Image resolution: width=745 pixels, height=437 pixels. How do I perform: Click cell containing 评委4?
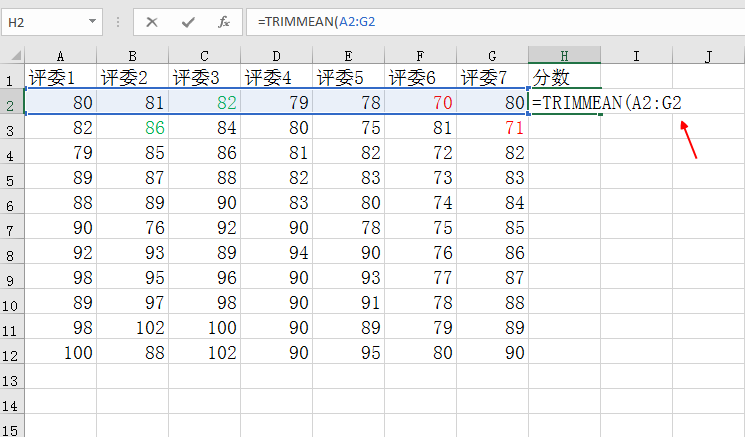[277, 76]
